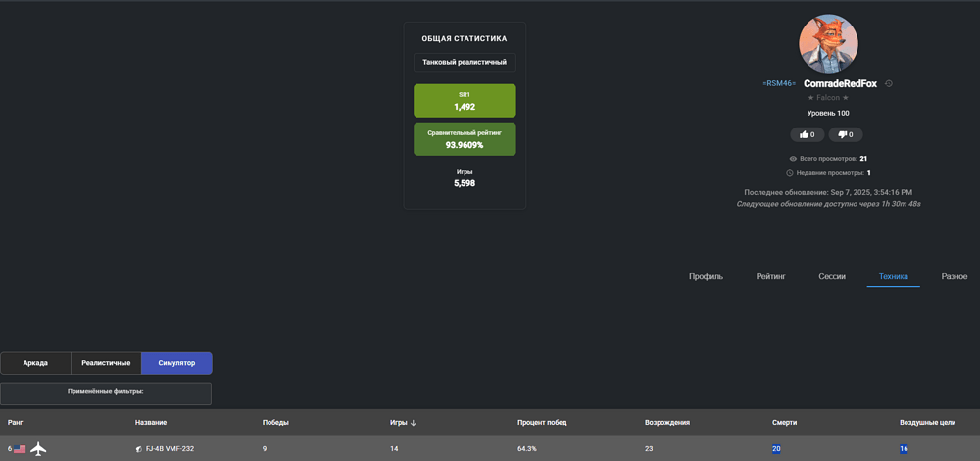Switch to the Разное tab
980x461 pixels.
[955, 276]
